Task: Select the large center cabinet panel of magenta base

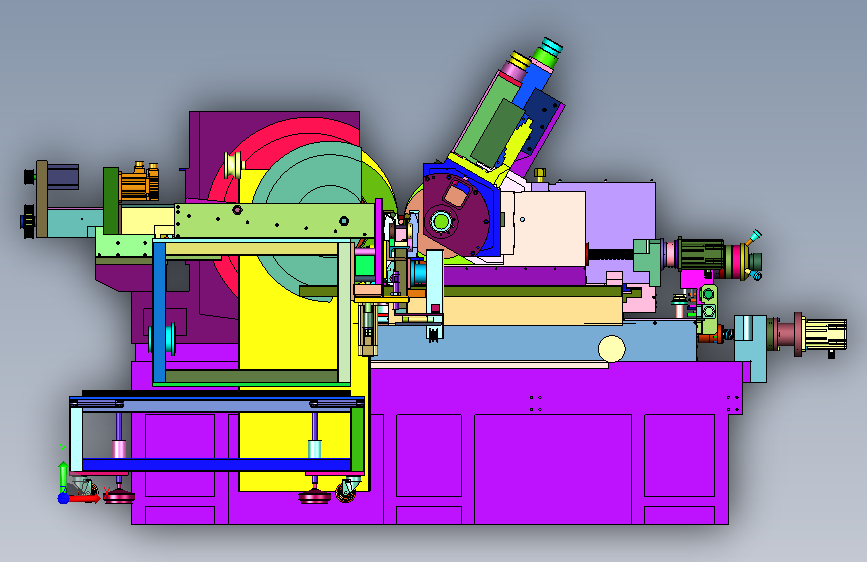Action: pos(553,469)
